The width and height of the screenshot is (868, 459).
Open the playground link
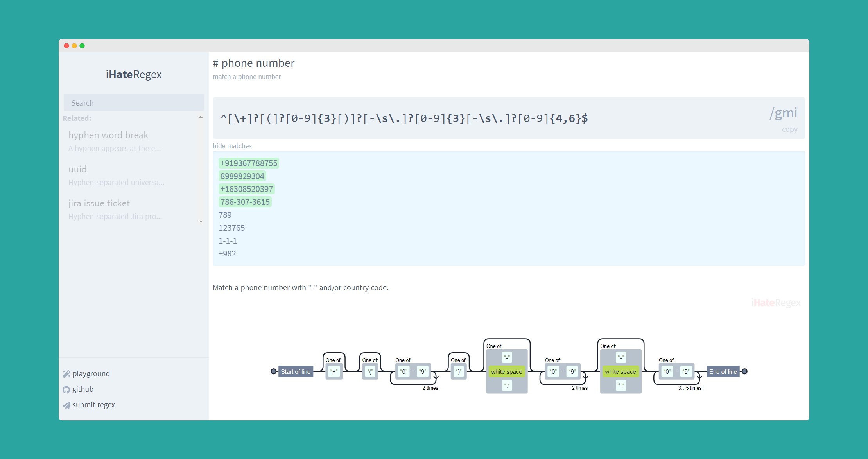tap(91, 373)
